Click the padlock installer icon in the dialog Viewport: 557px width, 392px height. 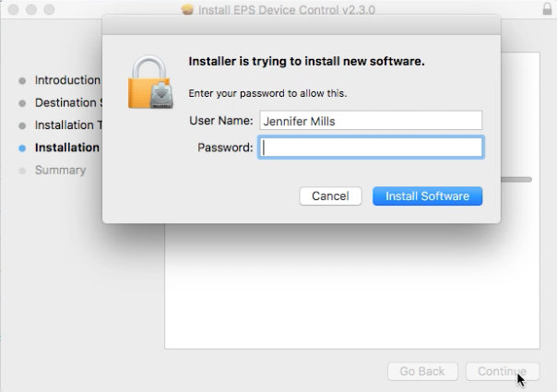coord(151,85)
